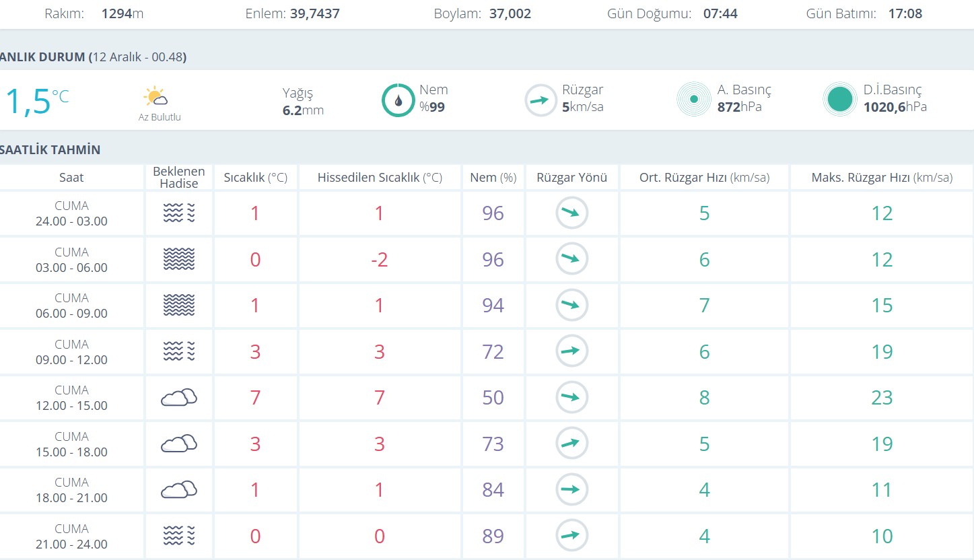974x560 pixels.
Task: Click the cloud icon for 15.00 - 18.00
Action: click(179, 444)
